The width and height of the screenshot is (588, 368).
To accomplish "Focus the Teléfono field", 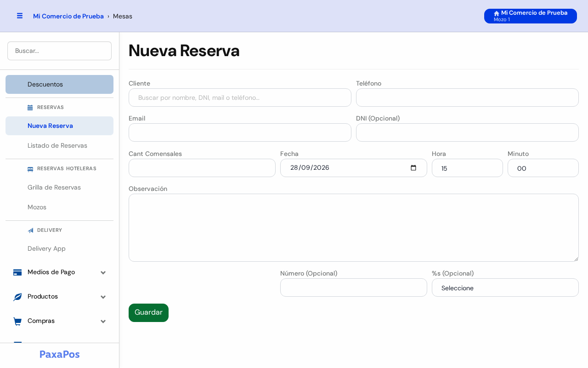I will pyautogui.click(x=467, y=98).
